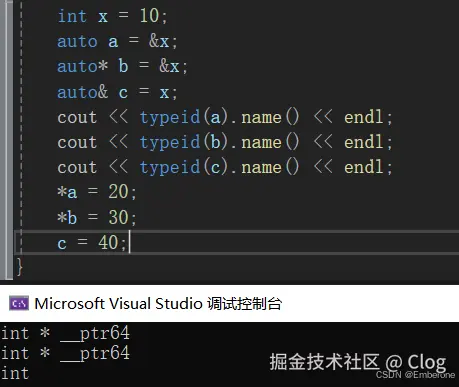
Task: Click the first 'int * __ptr64' console output
Action: coord(65,333)
